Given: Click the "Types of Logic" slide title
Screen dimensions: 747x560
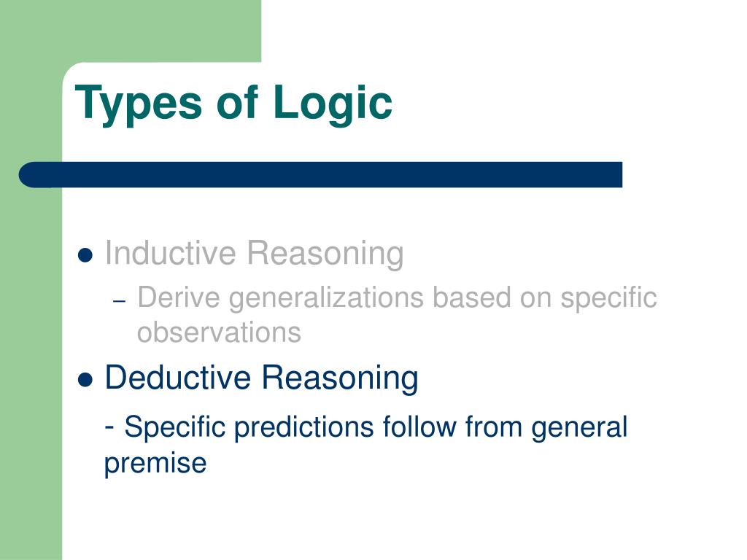Looking at the screenshot, I should click(x=233, y=104).
